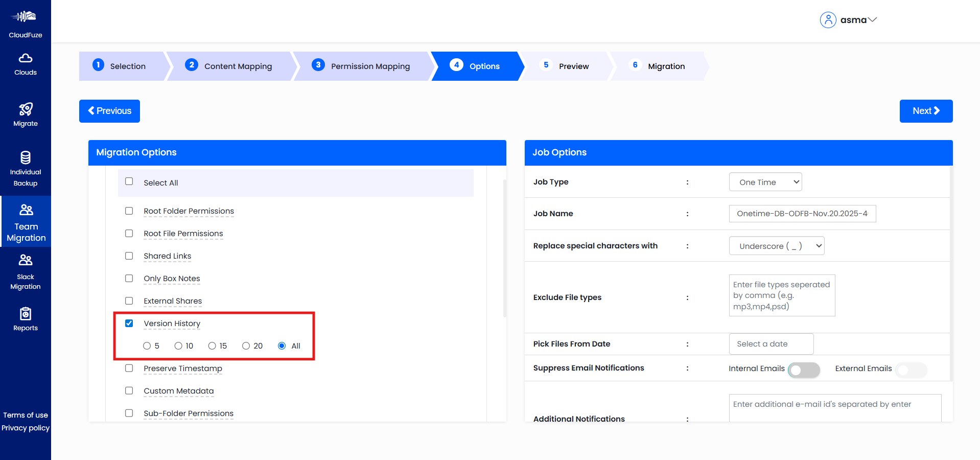Screen dimensions: 980x460
Task: Click the Team Migration sidebar icon
Action: pyautogui.click(x=25, y=209)
